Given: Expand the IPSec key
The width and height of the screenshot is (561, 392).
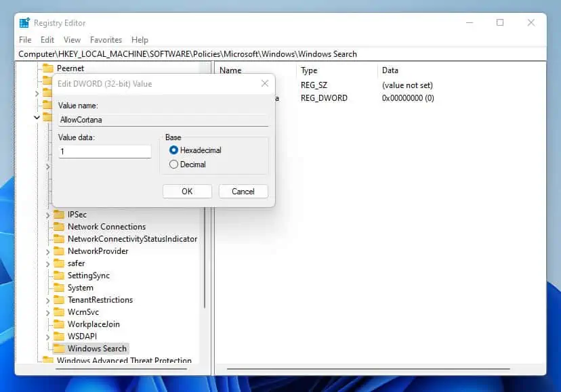Looking at the screenshot, I should (x=47, y=215).
